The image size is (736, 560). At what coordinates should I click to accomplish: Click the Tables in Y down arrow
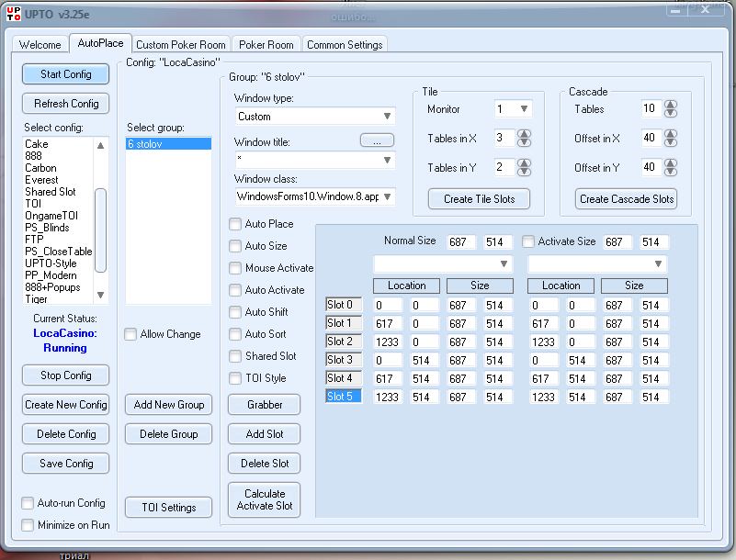[x=524, y=172]
